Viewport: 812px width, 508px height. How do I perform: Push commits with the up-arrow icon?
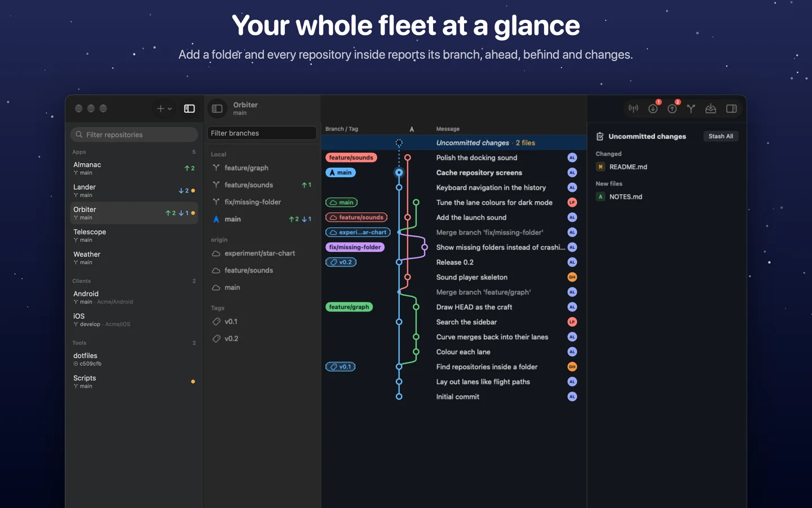coord(672,108)
